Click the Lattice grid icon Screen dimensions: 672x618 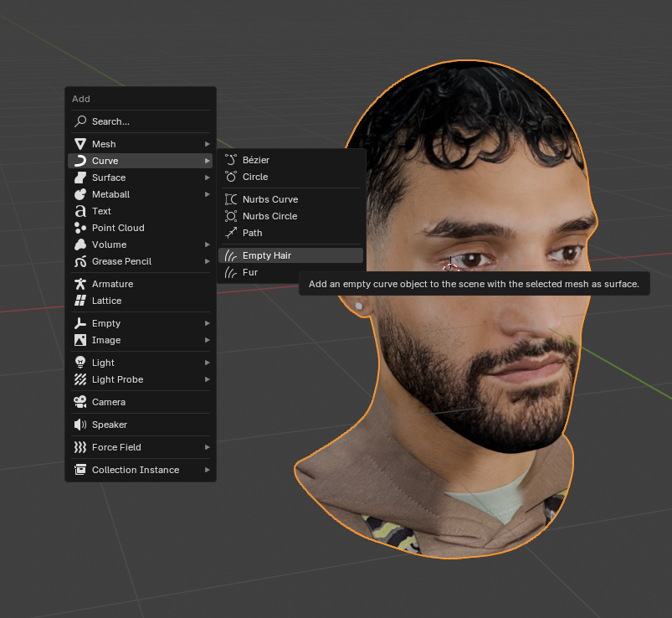coord(80,301)
